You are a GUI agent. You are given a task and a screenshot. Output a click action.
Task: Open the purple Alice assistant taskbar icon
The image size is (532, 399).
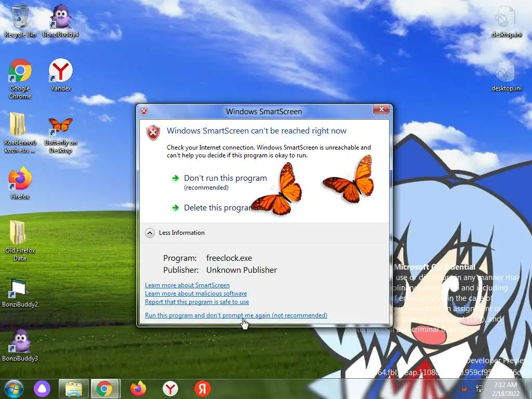click(x=42, y=389)
